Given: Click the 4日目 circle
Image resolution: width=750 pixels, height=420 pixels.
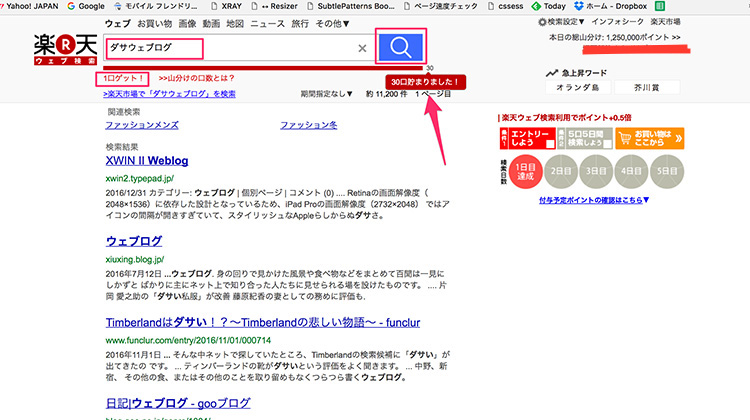Looking at the screenshot, I should pos(631,171).
